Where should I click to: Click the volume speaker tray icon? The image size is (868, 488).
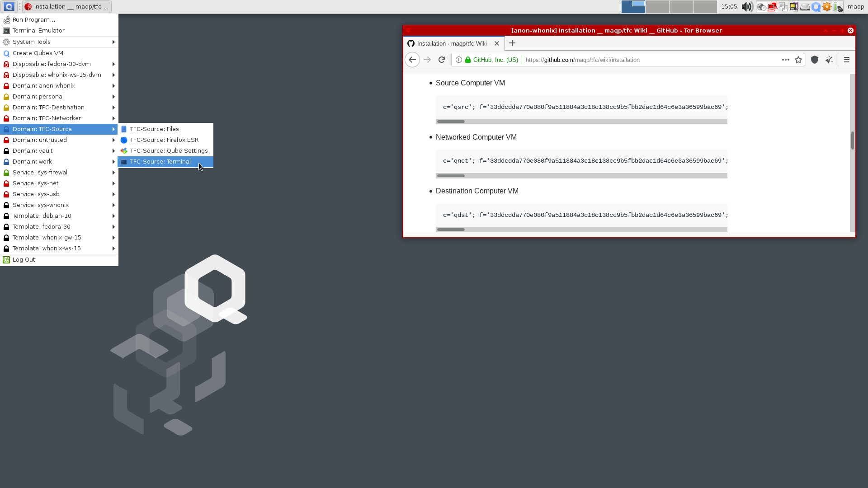coord(747,7)
